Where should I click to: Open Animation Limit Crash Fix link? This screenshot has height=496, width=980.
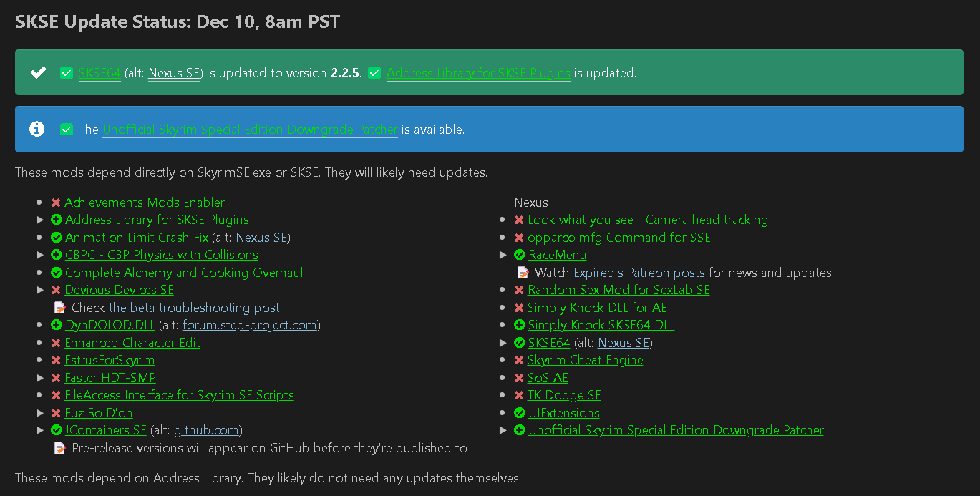pyautogui.click(x=137, y=238)
